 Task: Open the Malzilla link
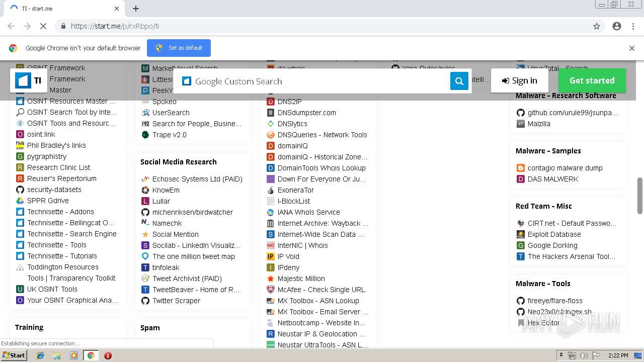pyautogui.click(x=539, y=124)
